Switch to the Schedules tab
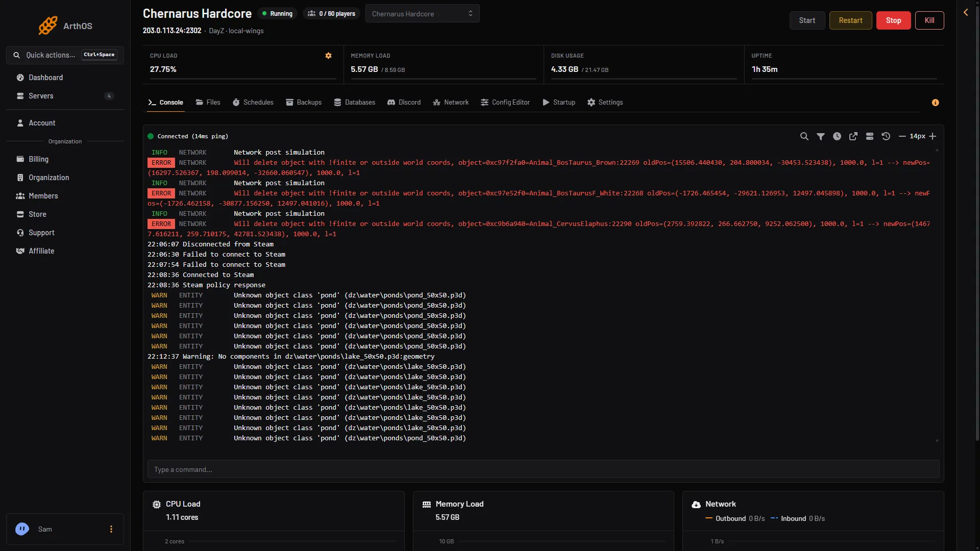 pos(253,103)
